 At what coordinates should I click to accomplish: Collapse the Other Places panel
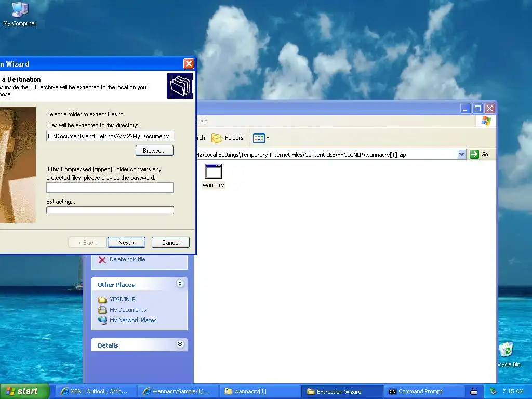(x=180, y=284)
